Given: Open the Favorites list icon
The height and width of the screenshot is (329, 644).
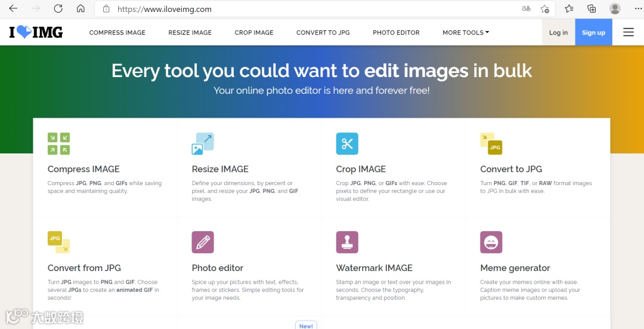Looking at the screenshot, I should (569, 8).
